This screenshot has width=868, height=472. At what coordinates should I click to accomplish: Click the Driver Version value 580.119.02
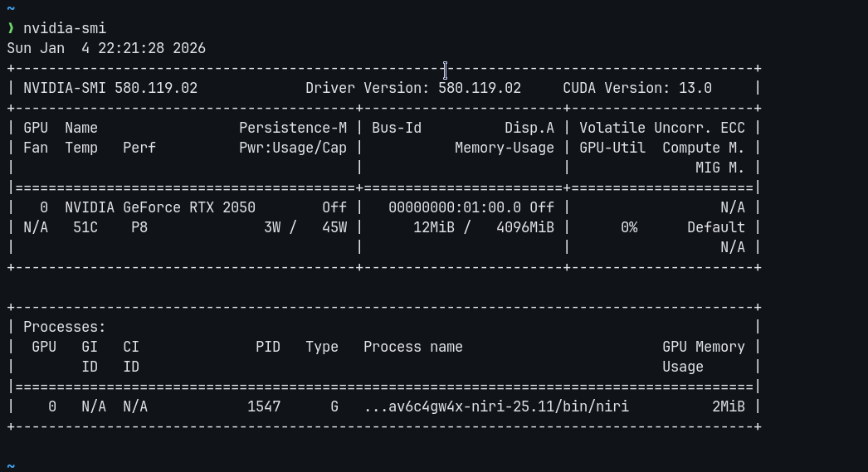[480, 88]
